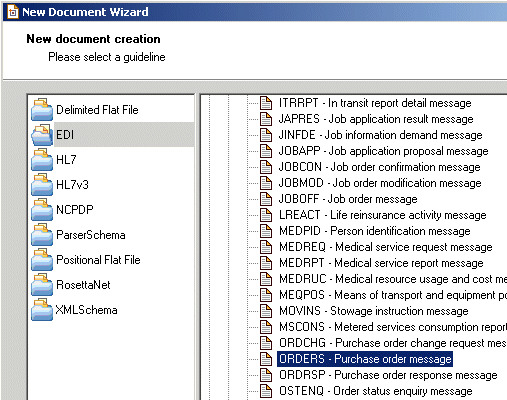Choose the HL7v3 category label
The image size is (507, 400).
(x=72, y=185)
